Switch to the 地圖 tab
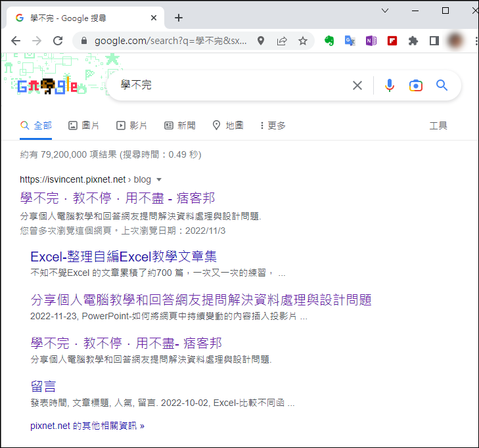479x448 pixels. pyautogui.click(x=228, y=125)
